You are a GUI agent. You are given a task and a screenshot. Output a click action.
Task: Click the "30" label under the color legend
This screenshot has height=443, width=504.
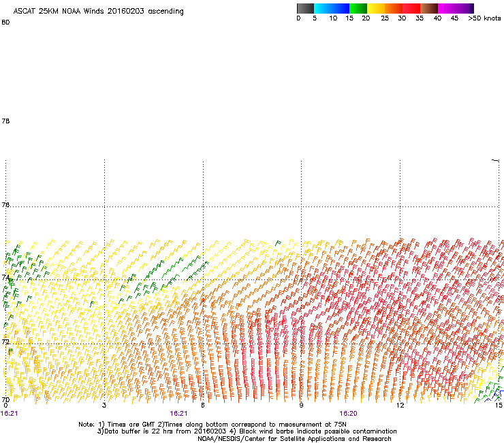(x=402, y=18)
